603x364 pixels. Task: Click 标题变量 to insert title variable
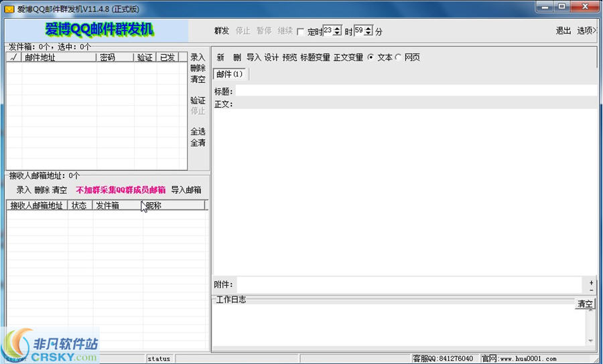[315, 58]
